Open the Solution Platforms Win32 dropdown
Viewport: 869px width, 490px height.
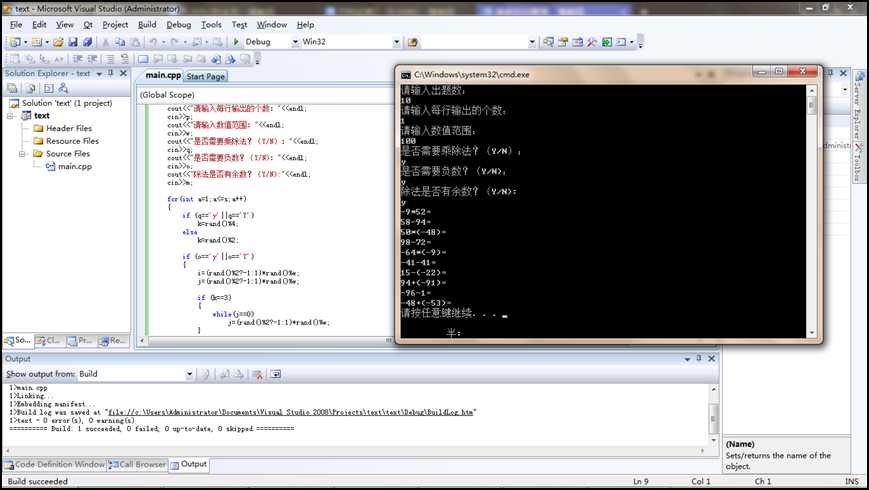[397, 42]
